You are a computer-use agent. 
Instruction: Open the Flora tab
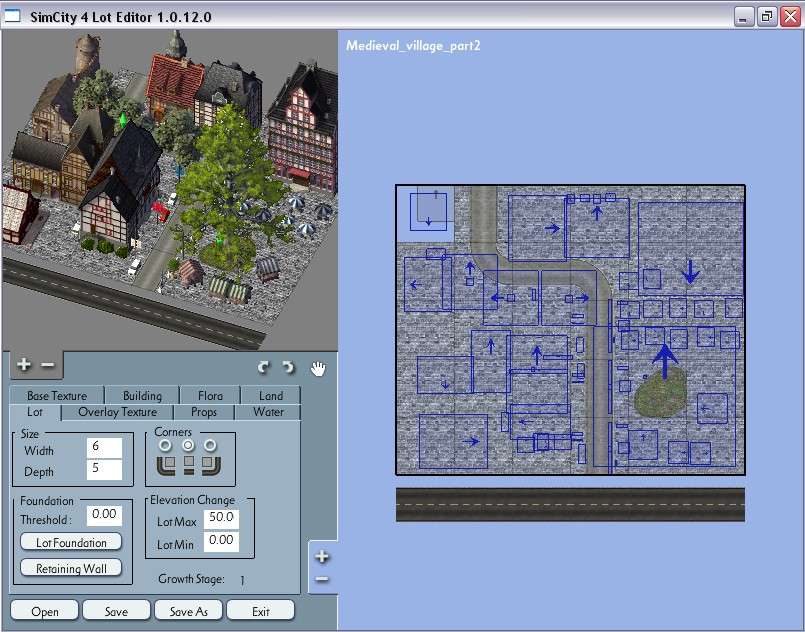[210, 395]
